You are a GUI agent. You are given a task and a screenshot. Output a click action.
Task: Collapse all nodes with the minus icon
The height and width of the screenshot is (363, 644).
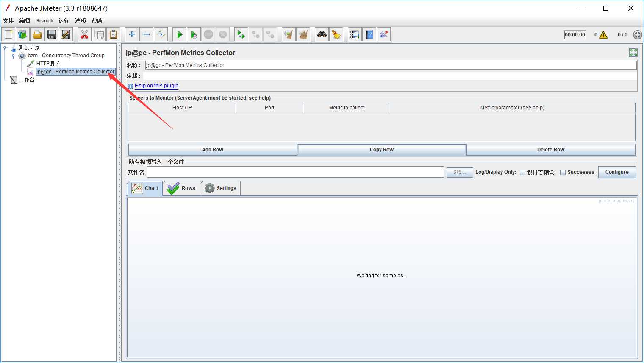click(147, 34)
